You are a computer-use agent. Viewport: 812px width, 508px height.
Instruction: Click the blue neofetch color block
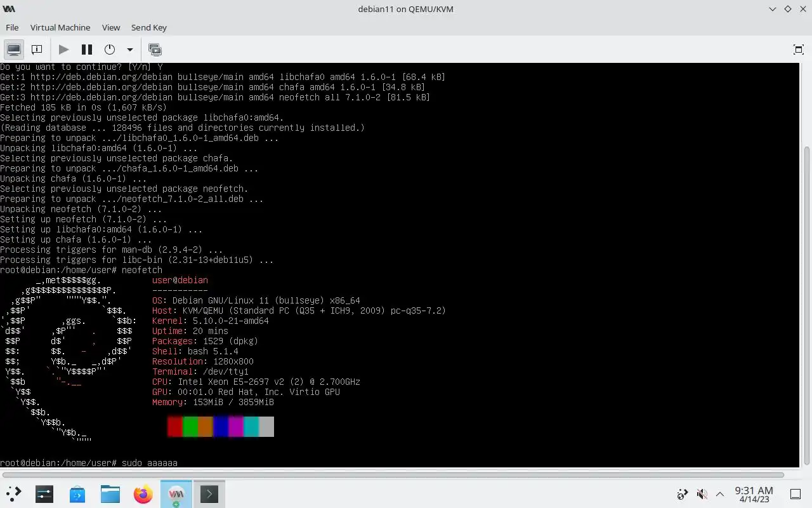point(221,427)
